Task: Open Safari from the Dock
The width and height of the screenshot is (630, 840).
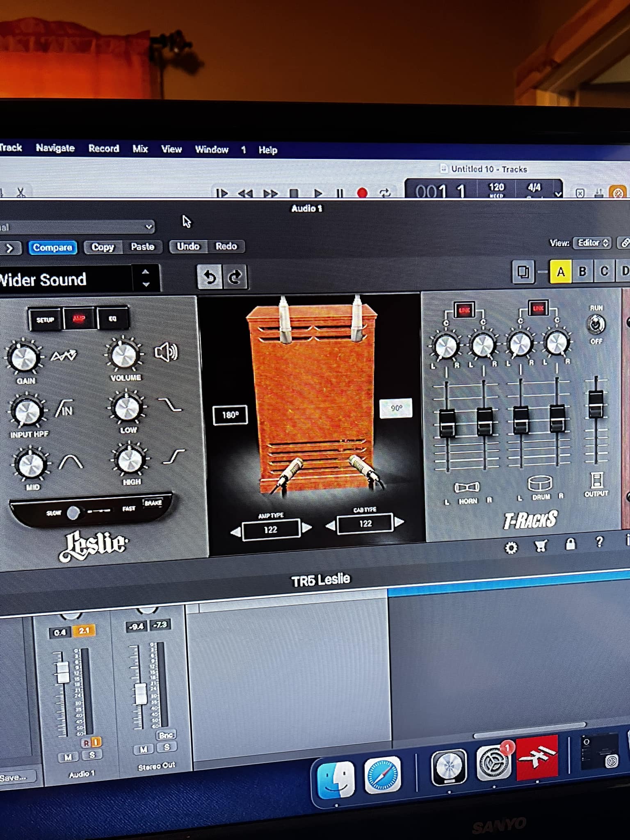Action: 382,774
